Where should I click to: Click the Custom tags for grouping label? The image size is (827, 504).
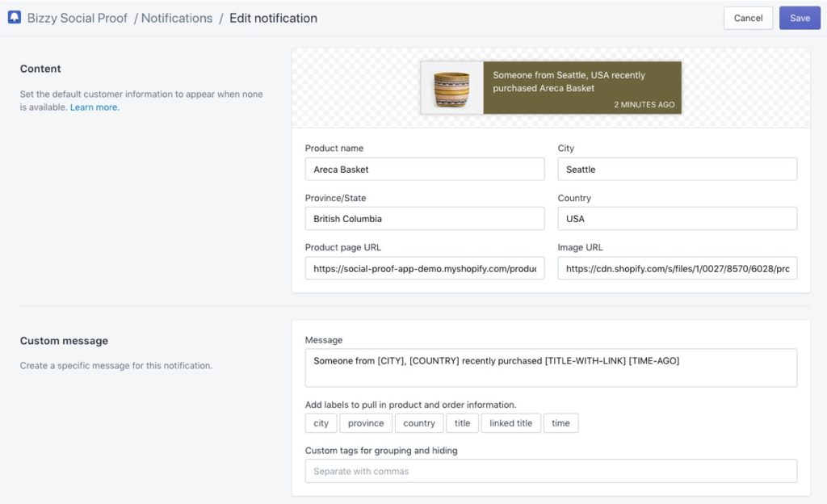coord(381,450)
